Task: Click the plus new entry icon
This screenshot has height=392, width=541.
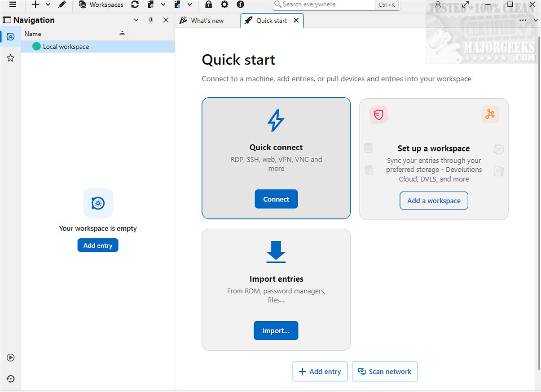Action: click(35, 4)
